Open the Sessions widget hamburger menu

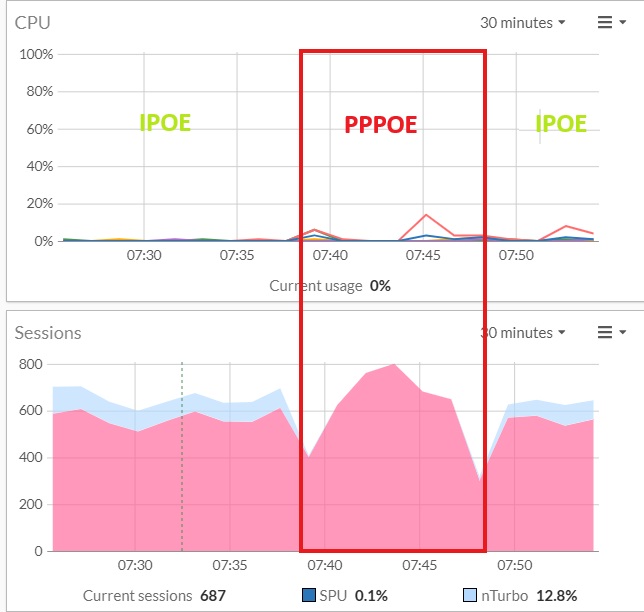click(611, 333)
